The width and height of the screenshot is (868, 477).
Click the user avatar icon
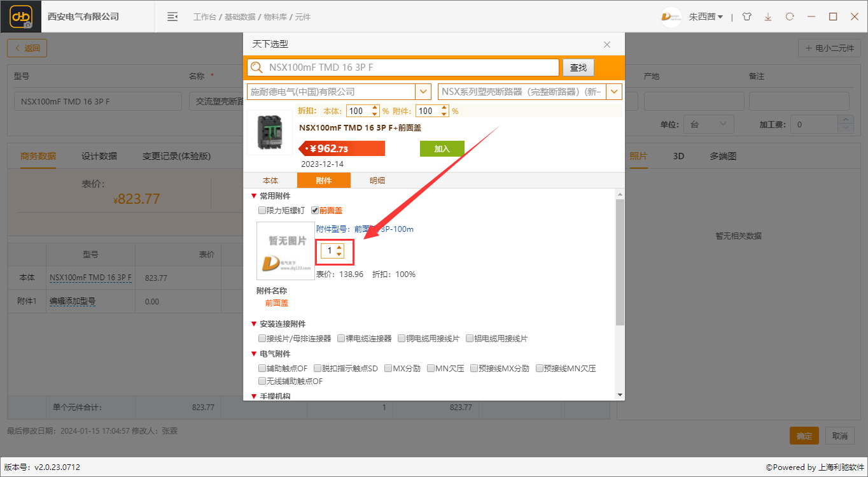(x=671, y=17)
